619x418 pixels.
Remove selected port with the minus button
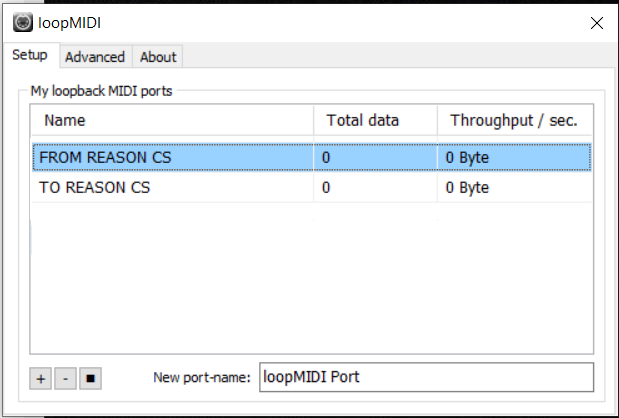(x=64, y=379)
